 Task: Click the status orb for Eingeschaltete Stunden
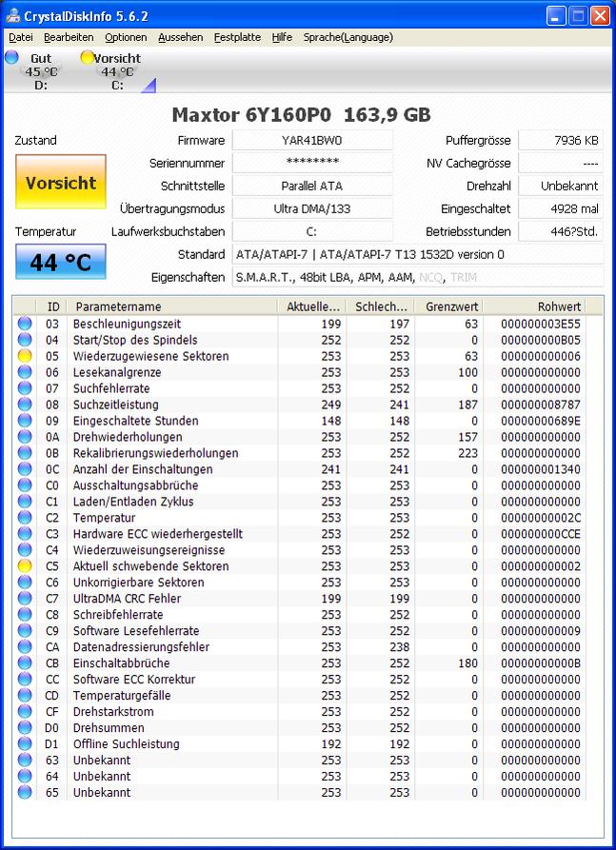click(25, 422)
